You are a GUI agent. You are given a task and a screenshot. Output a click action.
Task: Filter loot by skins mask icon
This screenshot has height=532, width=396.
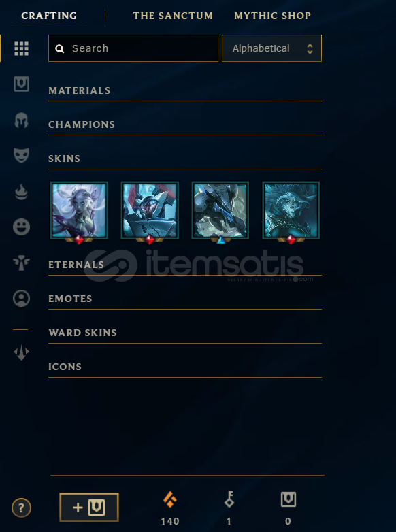pos(21,155)
